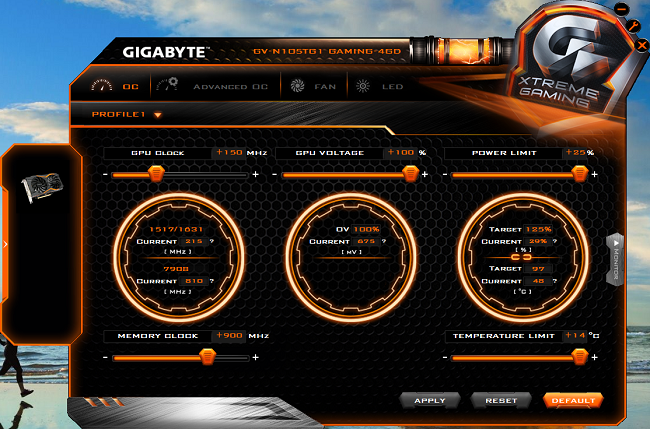This screenshot has height=429, width=650.
Task: Click the GIGABYTE brand logo
Action: [x=165, y=52]
